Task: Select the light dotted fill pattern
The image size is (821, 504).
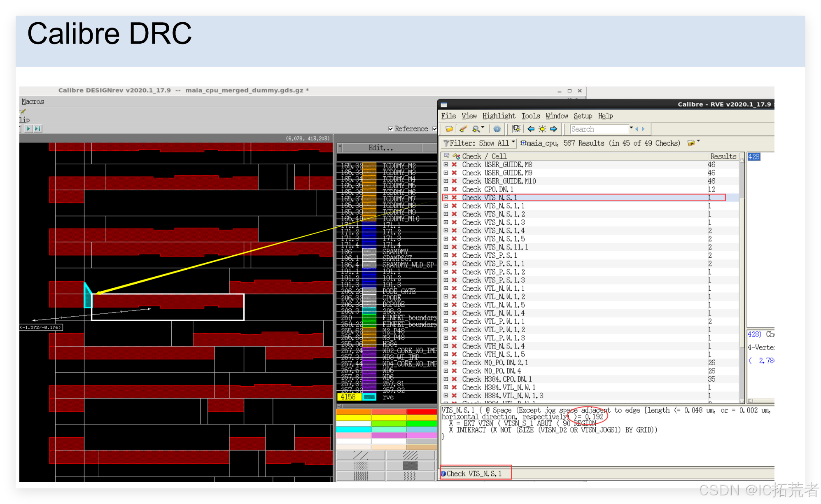Action: pos(361,466)
